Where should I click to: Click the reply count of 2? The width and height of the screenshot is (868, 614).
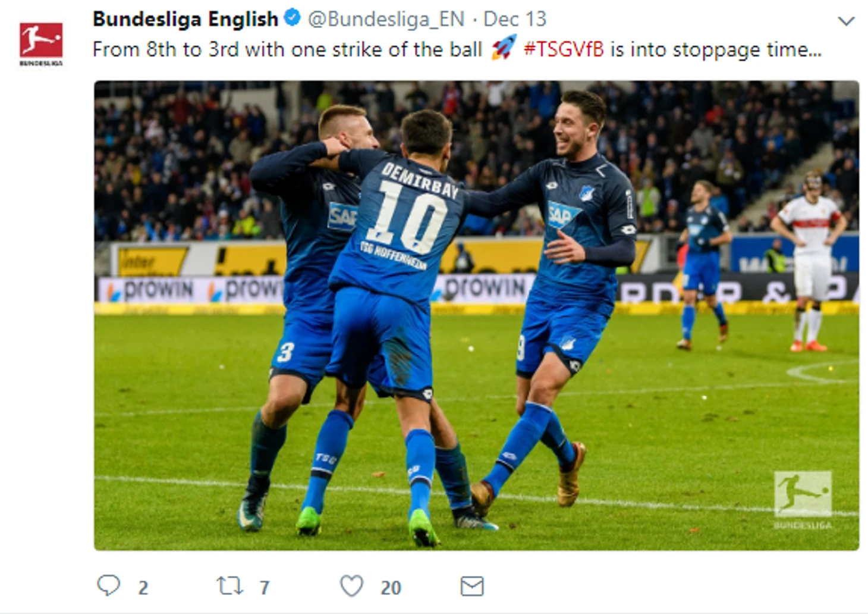[143, 588]
